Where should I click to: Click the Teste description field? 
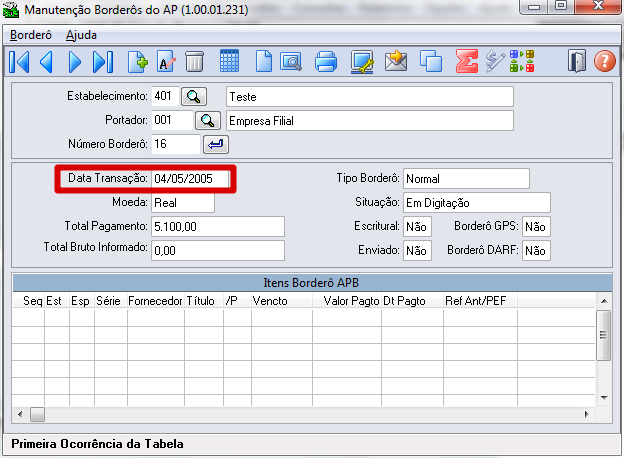(370, 97)
